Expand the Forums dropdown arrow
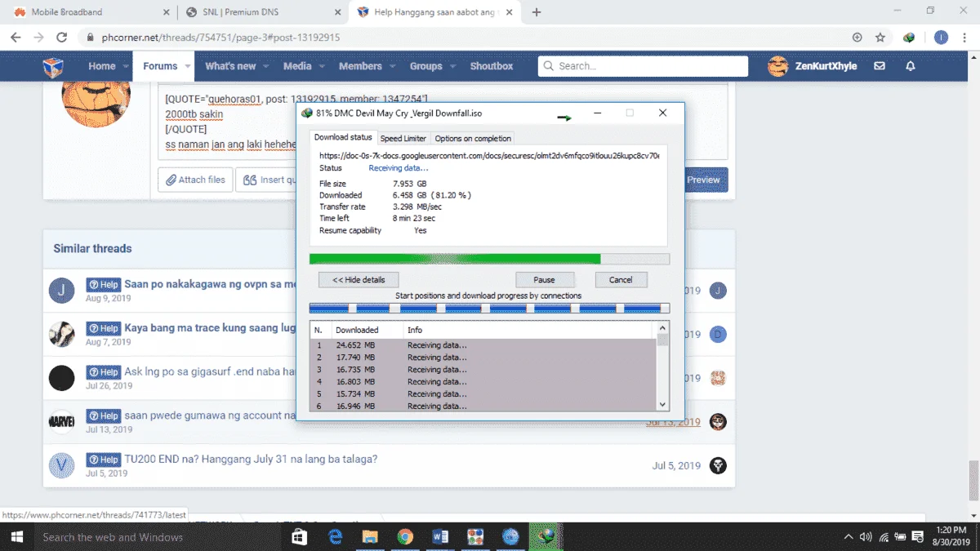This screenshot has width=980, height=551. point(188,66)
